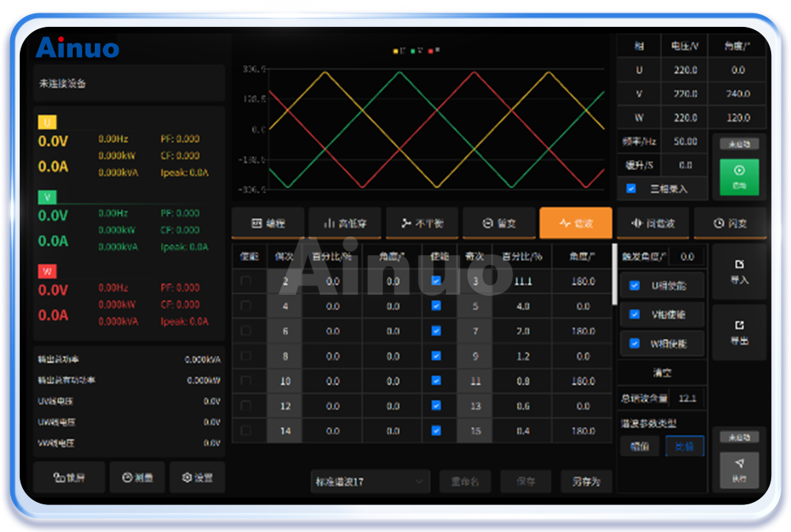This screenshot has width=791, height=532.
Task: Click the harmonic table vertical scrollbar
Action: tap(615, 285)
